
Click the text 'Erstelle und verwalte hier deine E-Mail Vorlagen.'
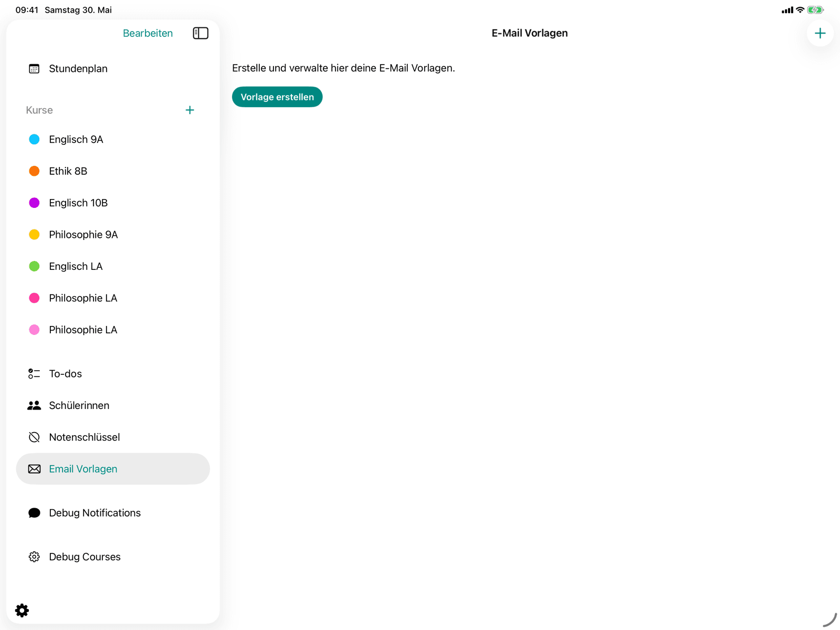343,68
